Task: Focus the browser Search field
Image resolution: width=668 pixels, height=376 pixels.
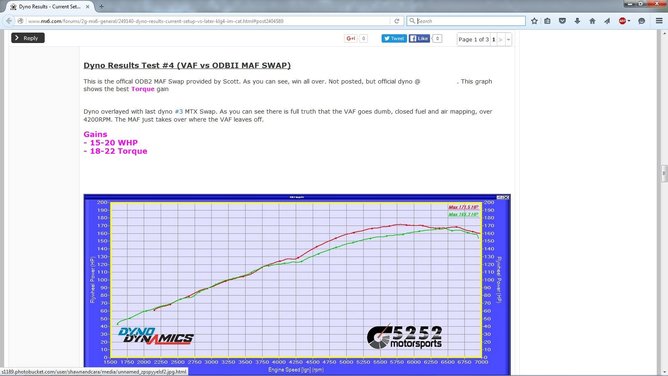Action: coord(466,21)
